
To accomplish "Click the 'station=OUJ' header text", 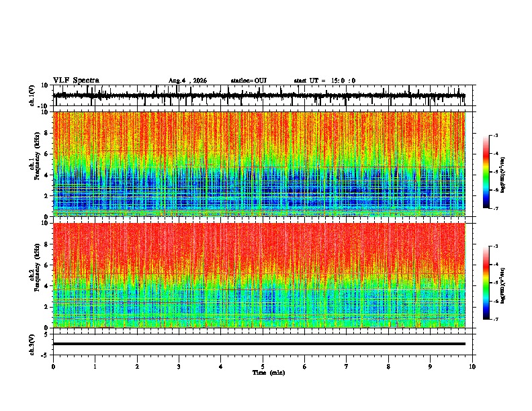I will [x=249, y=81].
